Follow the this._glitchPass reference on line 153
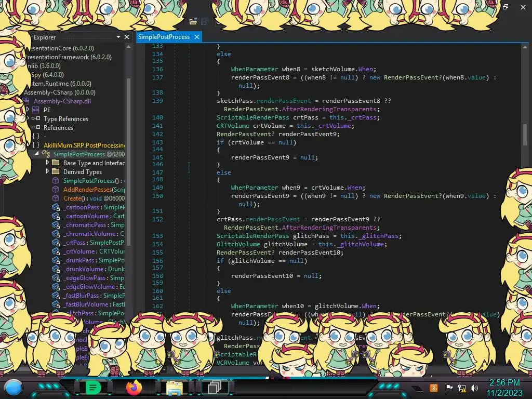532x399 pixels. (370, 235)
